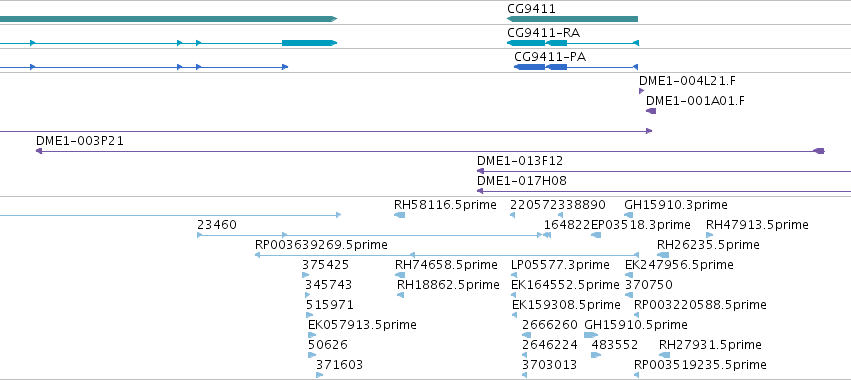Click the EK057913.5prime feature arrow
The width and height of the screenshot is (851, 380).
312,335
